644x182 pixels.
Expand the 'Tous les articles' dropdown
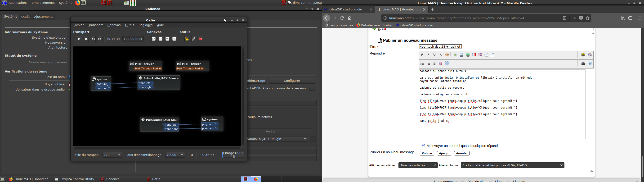click(x=418, y=165)
